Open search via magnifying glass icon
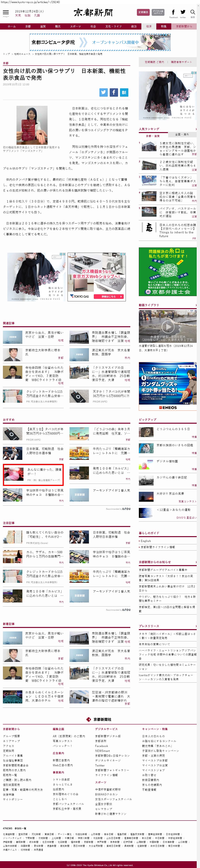The image size is (200, 868). [193, 12]
